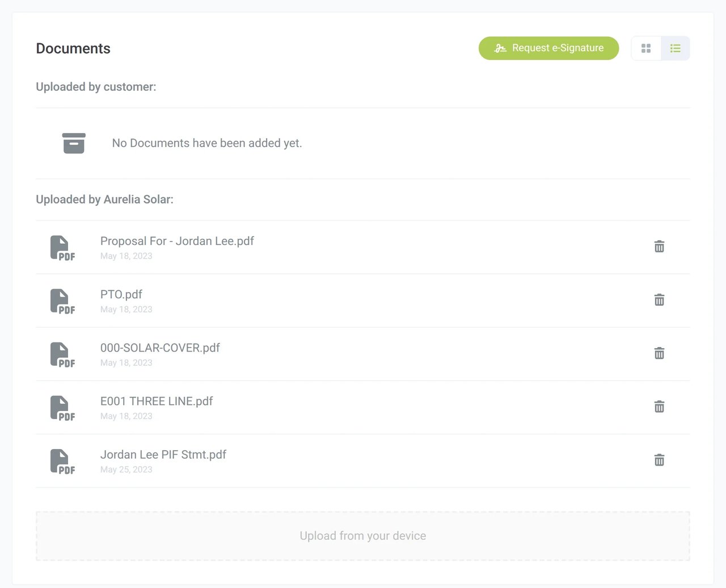The height and width of the screenshot is (588, 726).
Task: Click the Upload from your device area
Action: pos(363,536)
